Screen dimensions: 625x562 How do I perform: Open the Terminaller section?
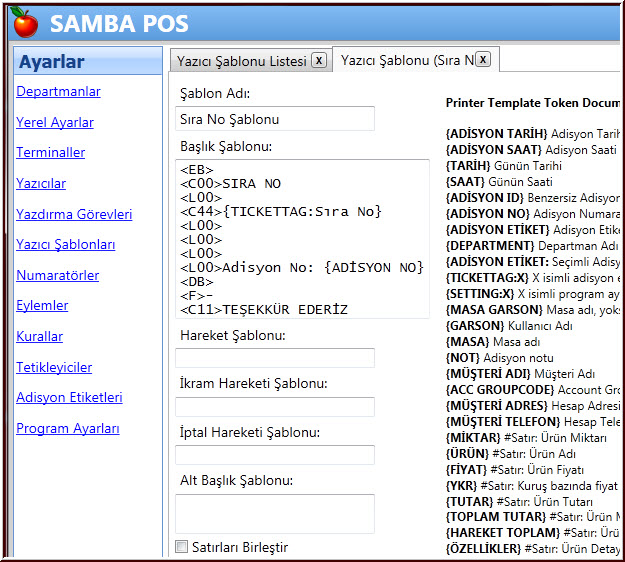50,153
